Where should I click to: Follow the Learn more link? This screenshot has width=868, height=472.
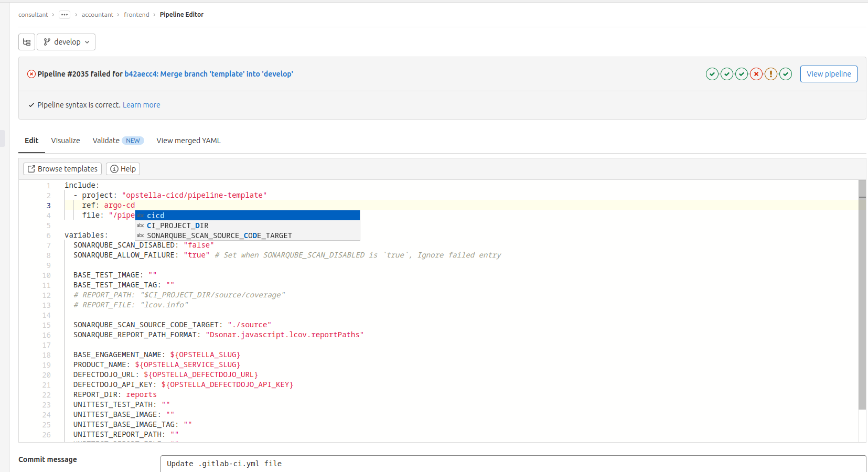point(142,105)
